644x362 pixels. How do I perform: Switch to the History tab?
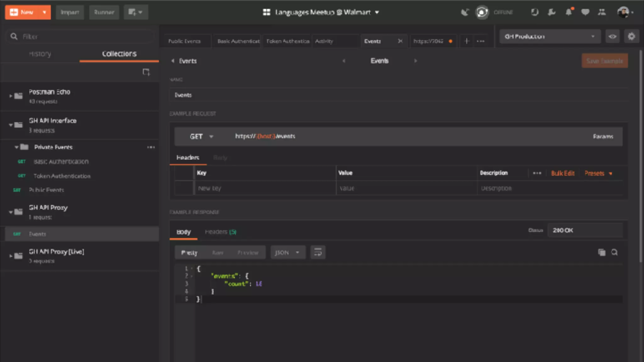pos(40,54)
